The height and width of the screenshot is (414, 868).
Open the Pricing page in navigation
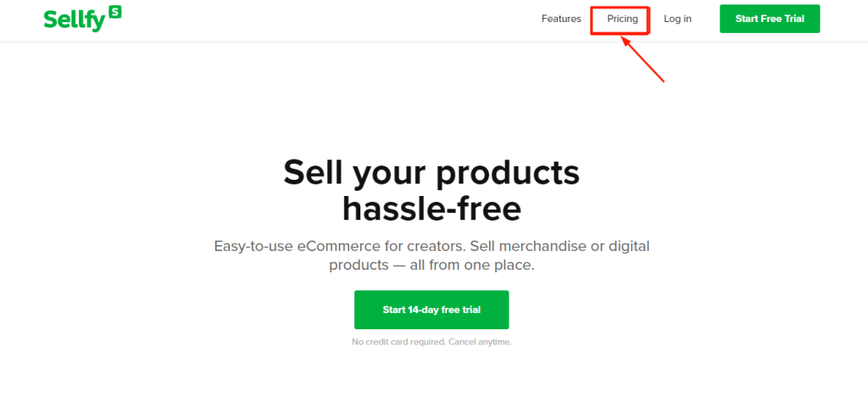tap(622, 19)
